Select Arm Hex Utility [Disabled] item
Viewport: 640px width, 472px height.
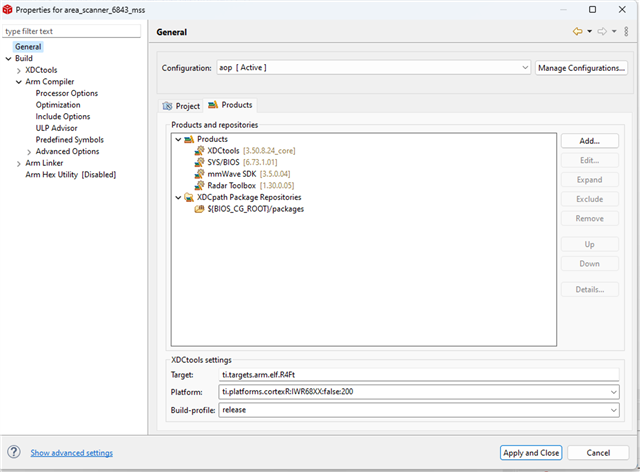[x=71, y=175]
